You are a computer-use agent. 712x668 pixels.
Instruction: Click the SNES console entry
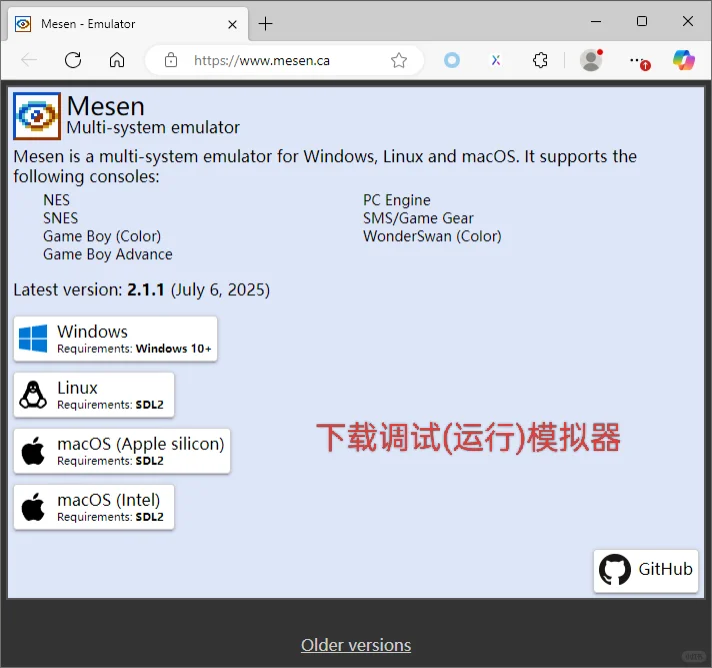[60, 218]
